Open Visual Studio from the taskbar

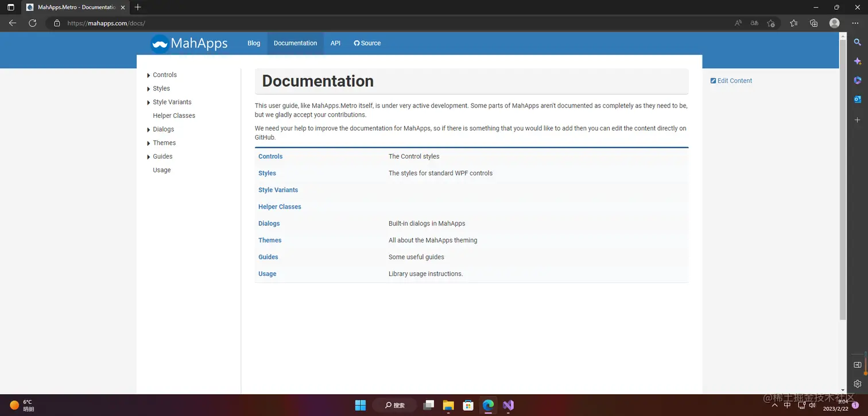(508, 405)
